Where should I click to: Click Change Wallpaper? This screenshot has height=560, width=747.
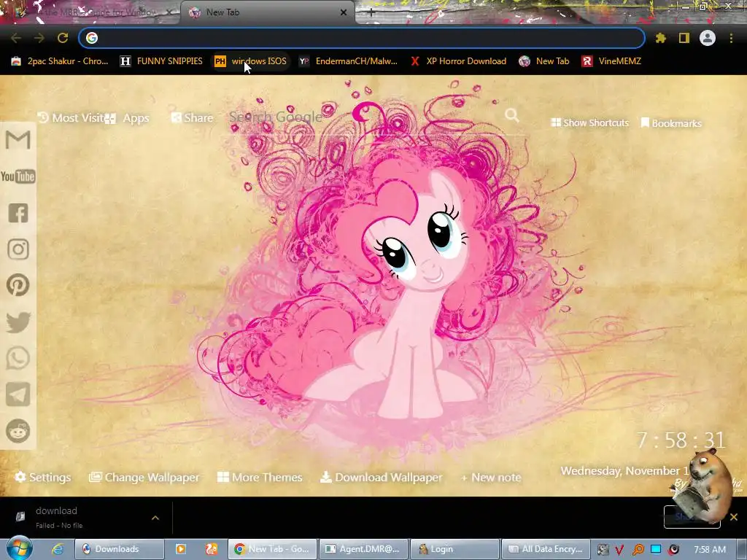[x=144, y=477]
